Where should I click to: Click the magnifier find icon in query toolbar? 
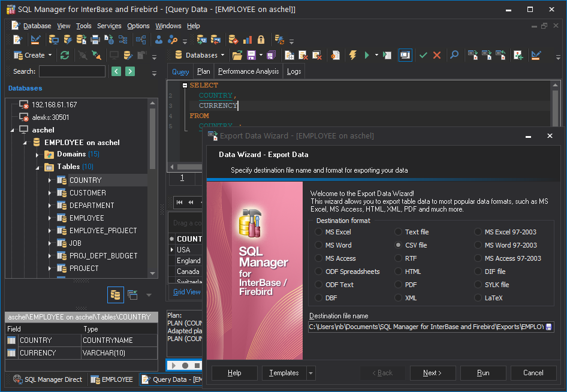click(454, 55)
